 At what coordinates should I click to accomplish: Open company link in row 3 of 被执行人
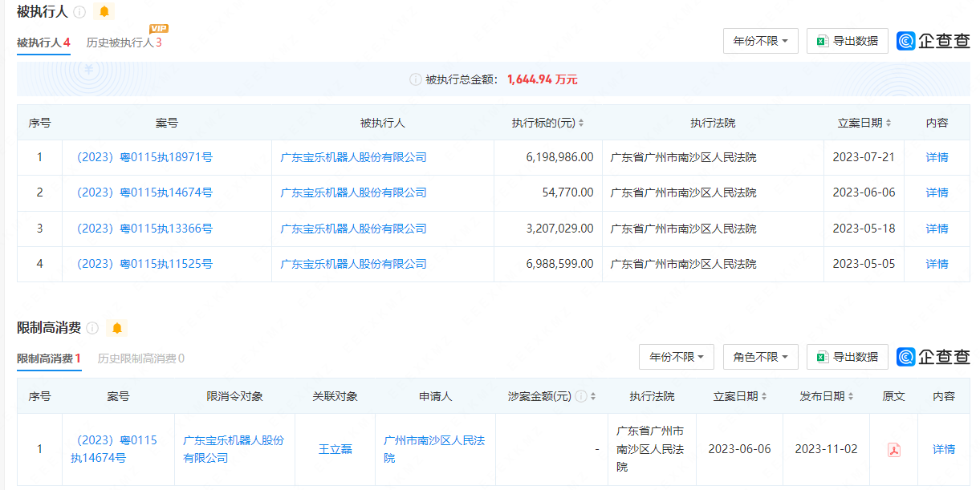[x=353, y=229]
